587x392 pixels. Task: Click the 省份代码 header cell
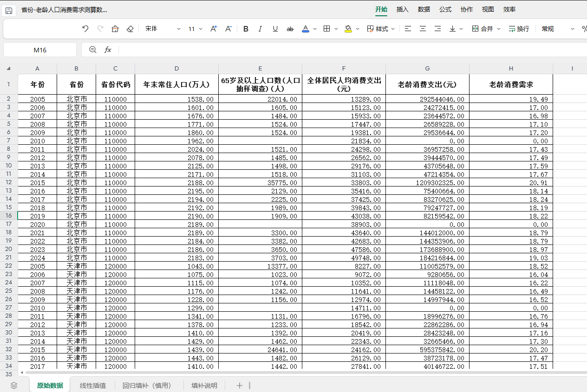coord(116,84)
